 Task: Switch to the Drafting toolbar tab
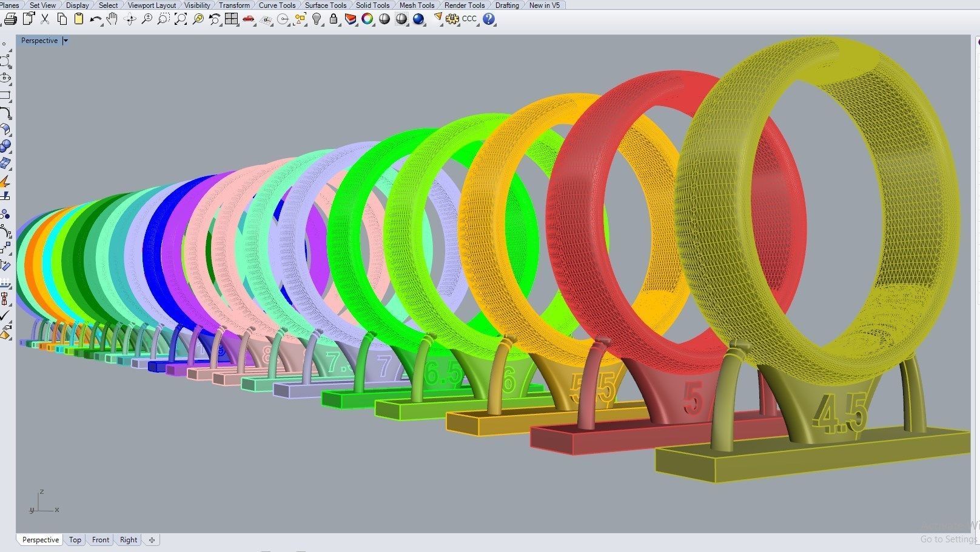coord(507,5)
